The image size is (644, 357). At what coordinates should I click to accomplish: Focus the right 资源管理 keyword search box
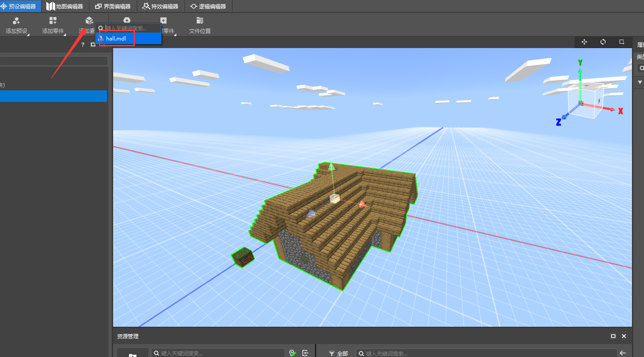pyautogui.click(x=486, y=353)
